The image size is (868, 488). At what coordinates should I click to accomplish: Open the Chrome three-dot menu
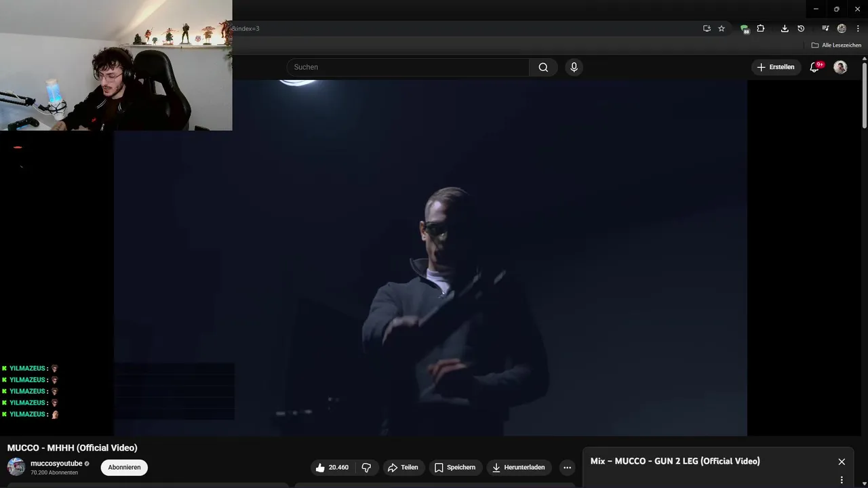coord(858,28)
